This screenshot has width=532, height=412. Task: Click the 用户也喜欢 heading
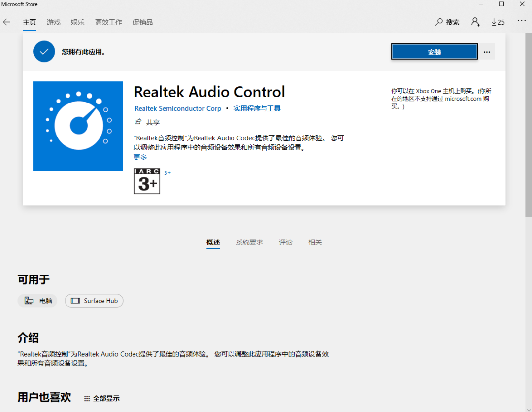[44, 397]
